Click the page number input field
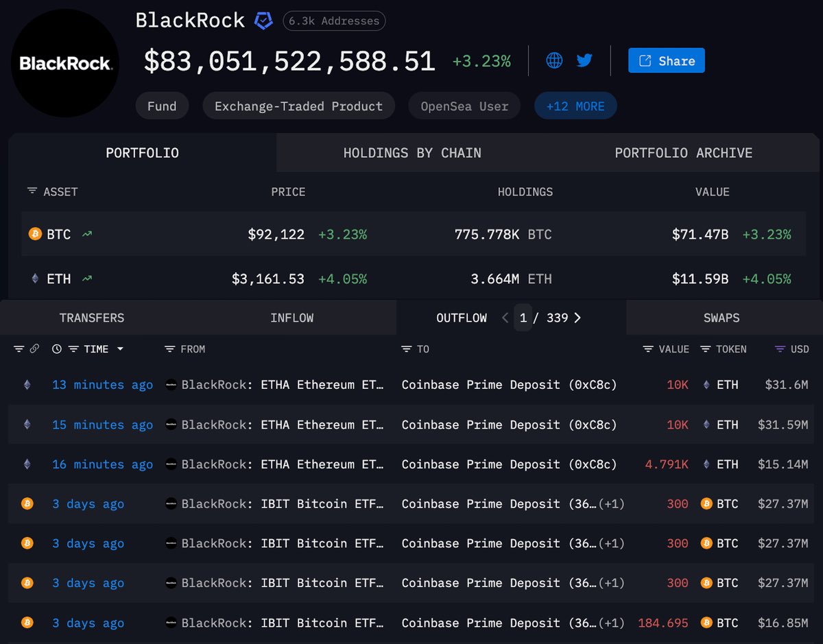823x644 pixels. pyautogui.click(x=523, y=318)
